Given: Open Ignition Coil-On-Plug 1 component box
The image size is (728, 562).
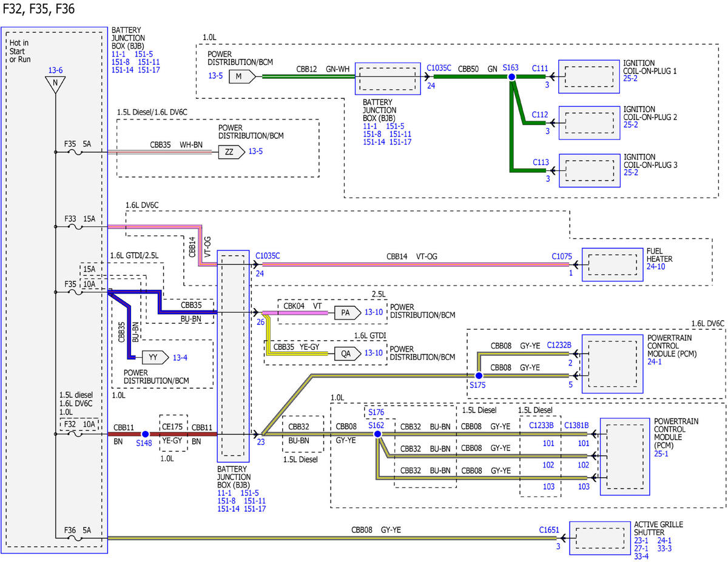Looking at the screenshot, I should (x=589, y=77).
